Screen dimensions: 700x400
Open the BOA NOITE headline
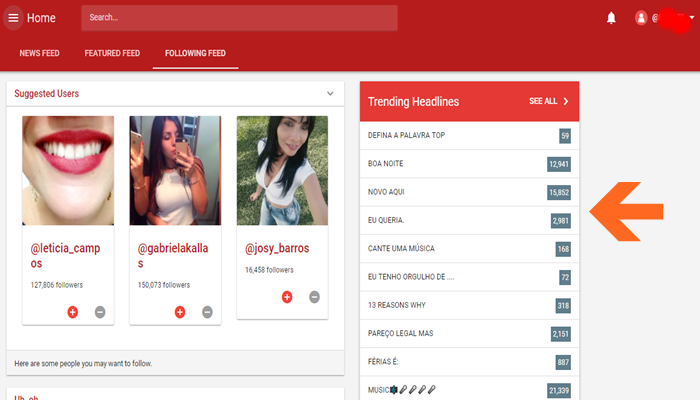[x=469, y=164]
